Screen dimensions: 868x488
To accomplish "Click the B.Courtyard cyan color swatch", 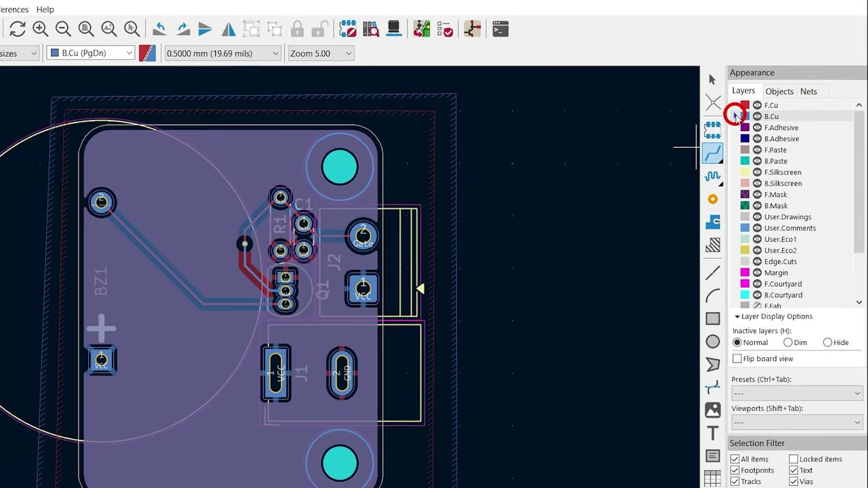I will (745, 295).
